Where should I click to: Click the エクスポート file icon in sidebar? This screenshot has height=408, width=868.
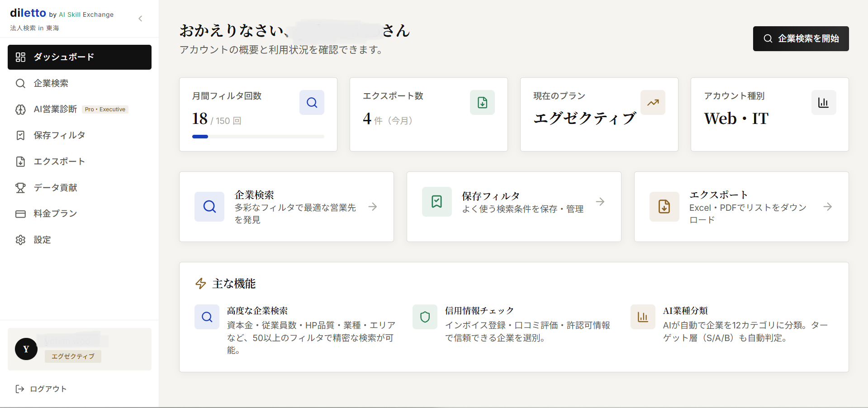20,161
